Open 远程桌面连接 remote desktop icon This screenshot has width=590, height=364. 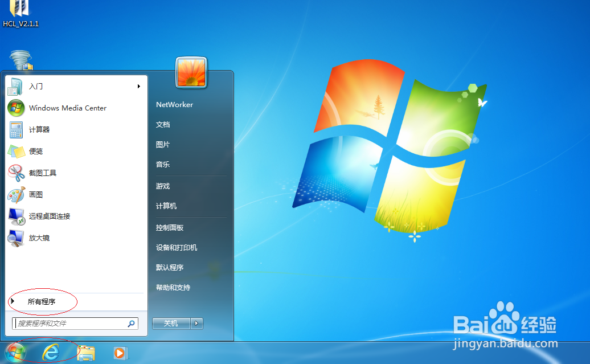(x=16, y=216)
